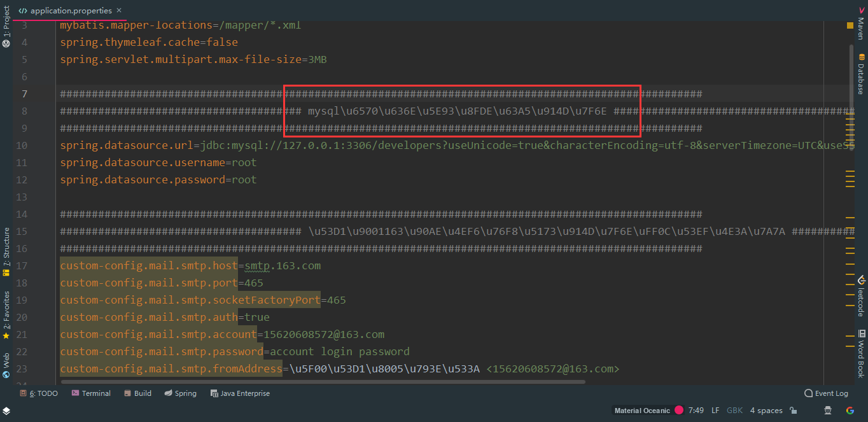Open the Java Enterprise tool window
The width and height of the screenshot is (868, 422).
[x=240, y=393]
